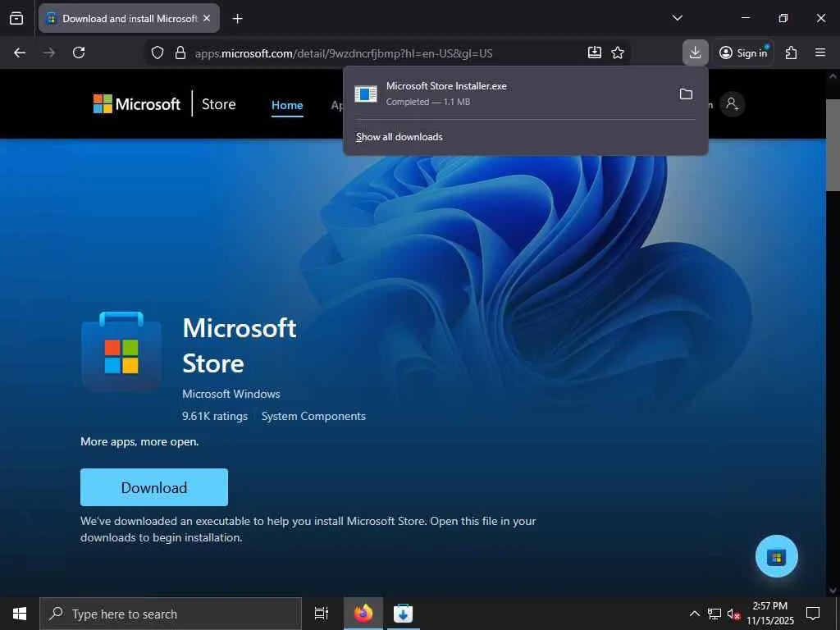Viewport: 840px width, 630px height.
Task: Jump to the 9.61K ratings section
Action: (x=215, y=416)
